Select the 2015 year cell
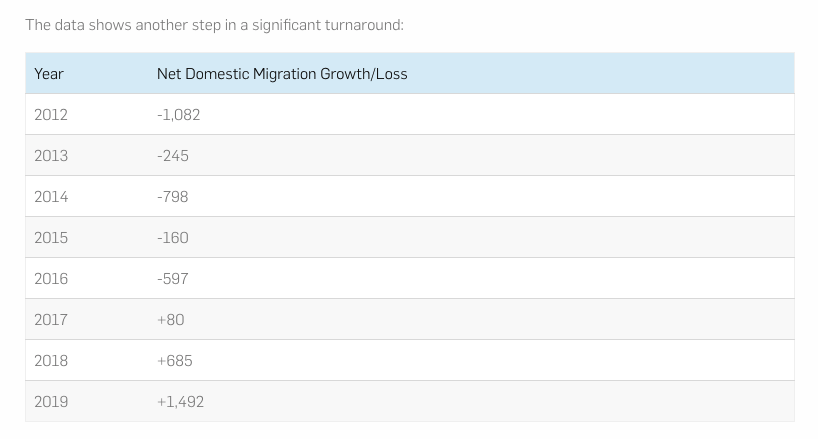Image resolution: width=818 pixels, height=439 pixels. [x=51, y=238]
